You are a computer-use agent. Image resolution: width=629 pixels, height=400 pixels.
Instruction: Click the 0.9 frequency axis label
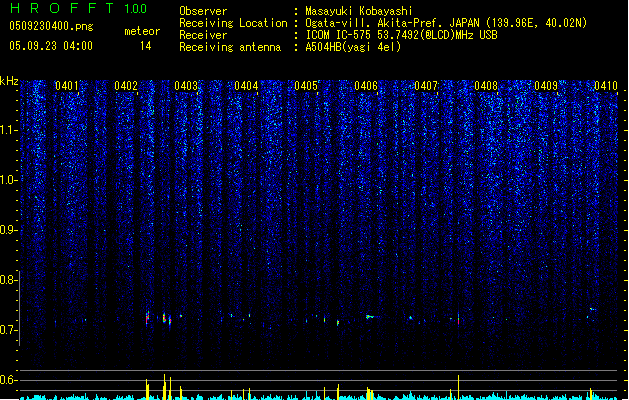coord(9,230)
